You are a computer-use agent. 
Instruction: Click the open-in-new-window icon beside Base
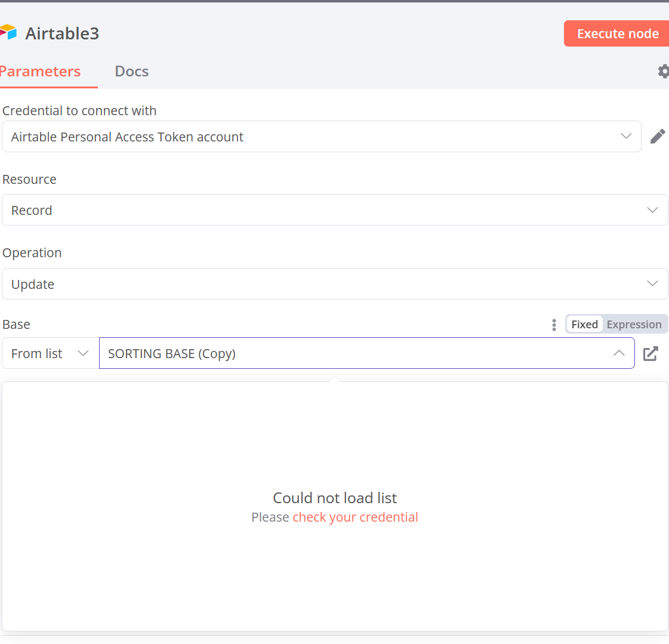click(650, 354)
